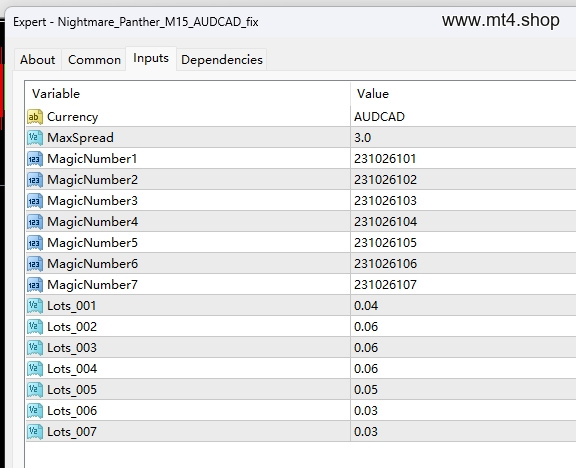The width and height of the screenshot is (576, 468).
Task: Select the Lots_007 variable name
Action: [72, 431]
